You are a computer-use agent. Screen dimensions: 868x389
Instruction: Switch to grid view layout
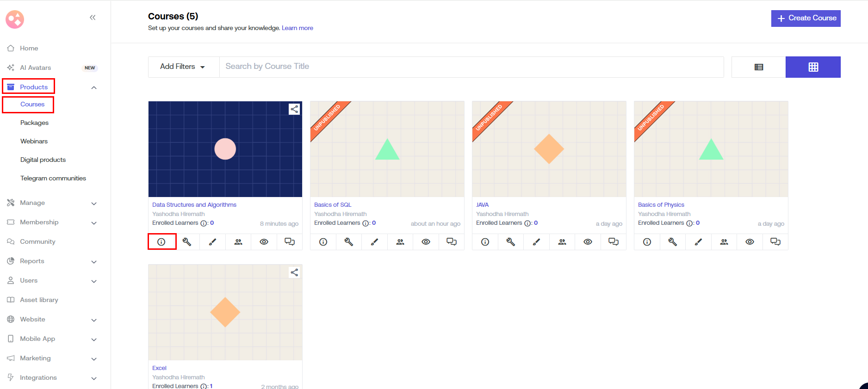point(813,67)
